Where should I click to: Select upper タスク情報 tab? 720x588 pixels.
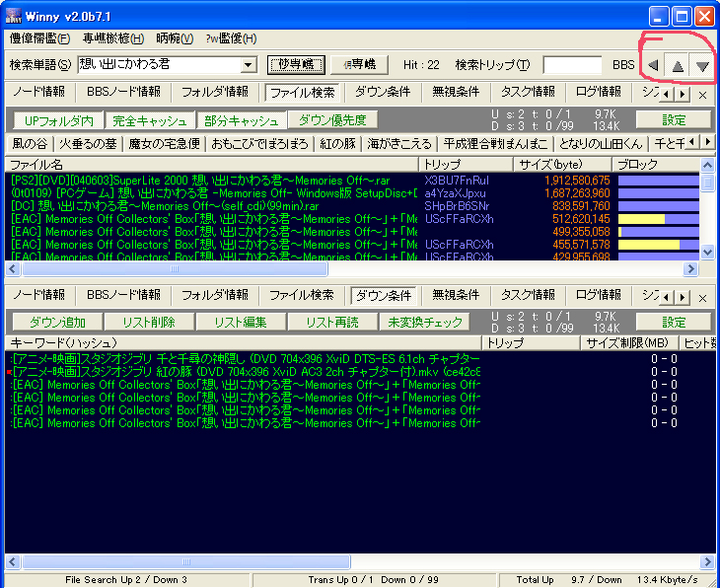[528, 92]
